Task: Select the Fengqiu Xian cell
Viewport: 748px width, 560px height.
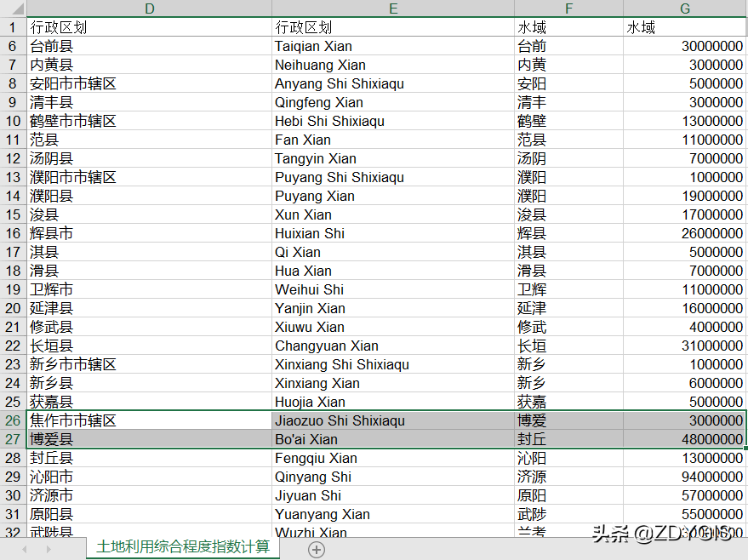Action: coord(393,458)
